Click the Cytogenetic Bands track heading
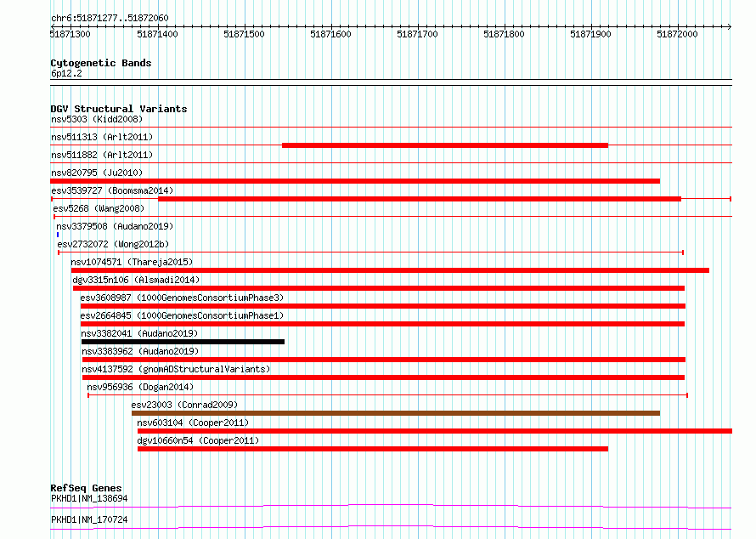756x539 pixels. pos(101,63)
